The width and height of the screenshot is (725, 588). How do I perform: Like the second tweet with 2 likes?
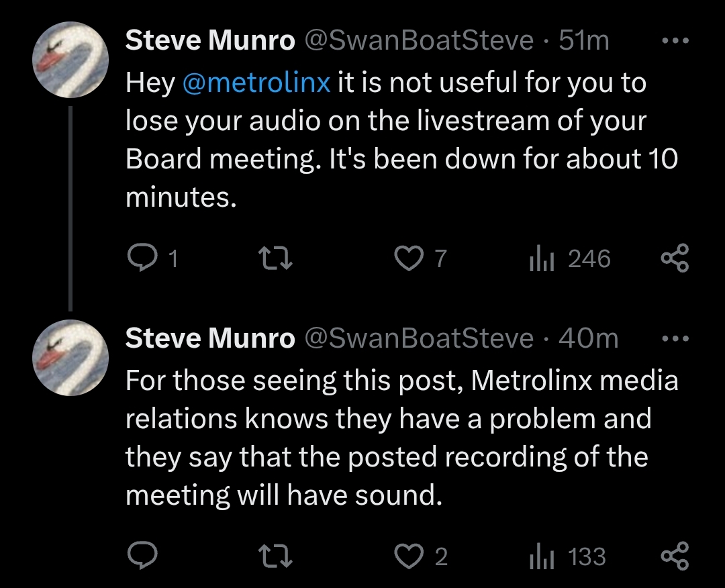(x=407, y=556)
